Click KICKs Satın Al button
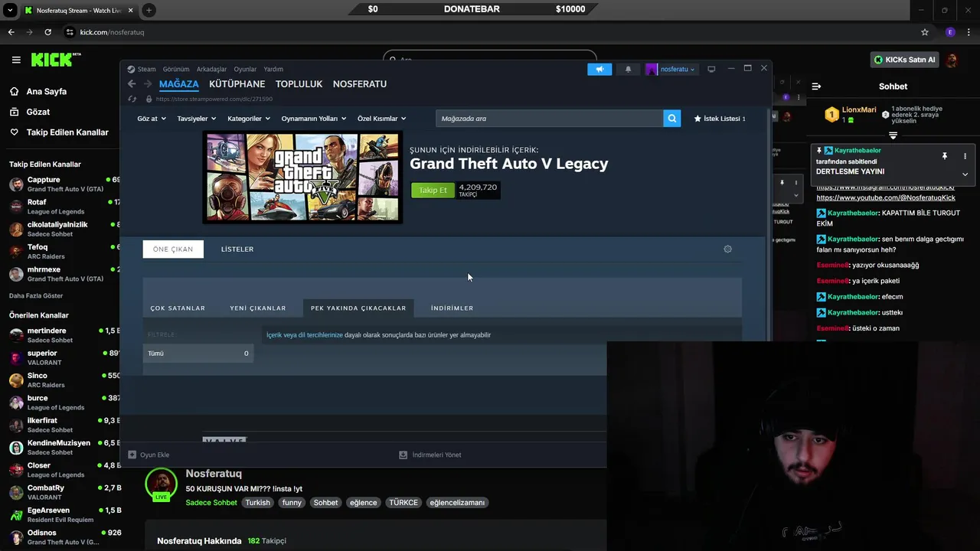Viewport: 980px width, 551px height. [905, 60]
